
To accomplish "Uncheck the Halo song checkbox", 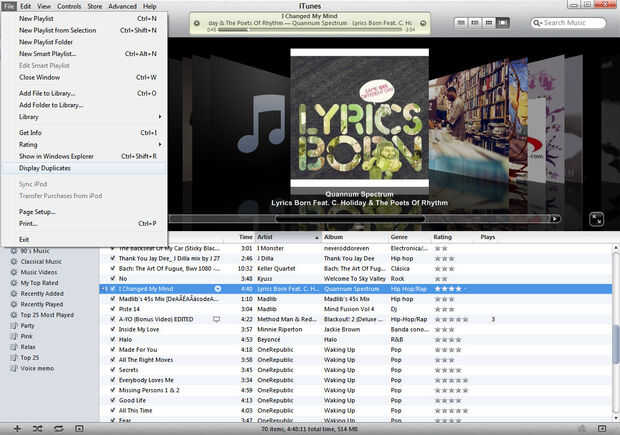I will pos(112,339).
